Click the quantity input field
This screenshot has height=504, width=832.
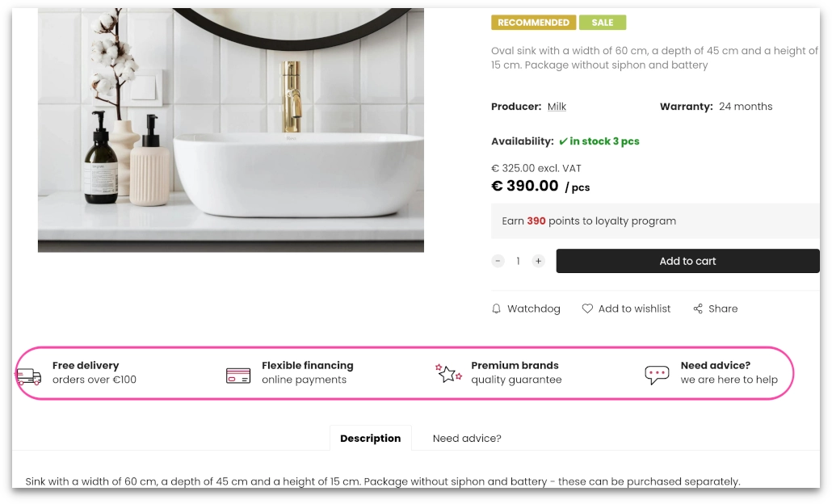[x=518, y=261]
